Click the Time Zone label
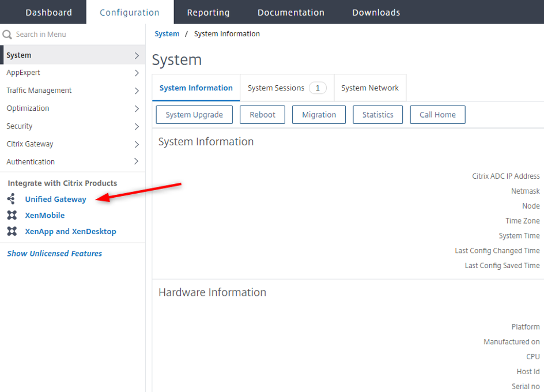The width and height of the screenshot is (544, 392). click(523, 221)
